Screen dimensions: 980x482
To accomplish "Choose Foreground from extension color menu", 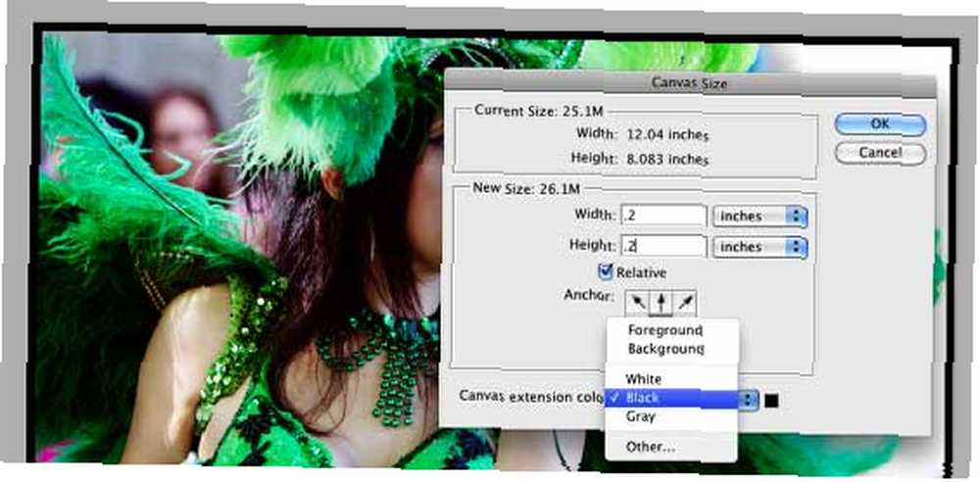I will point(672,330).
